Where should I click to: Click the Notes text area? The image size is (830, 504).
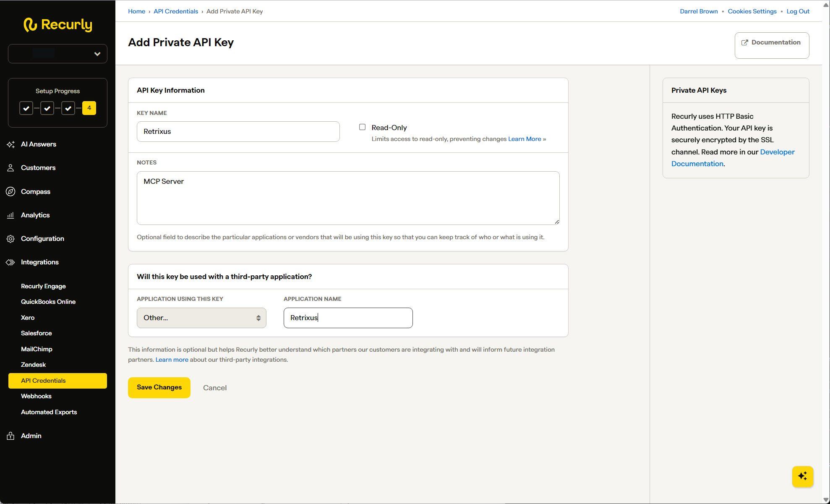[348, 198]
